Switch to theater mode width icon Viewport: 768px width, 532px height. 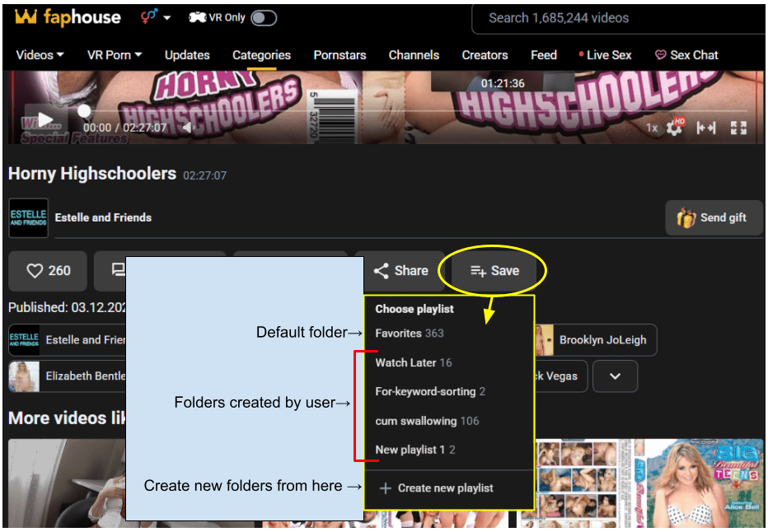[706, 128]
